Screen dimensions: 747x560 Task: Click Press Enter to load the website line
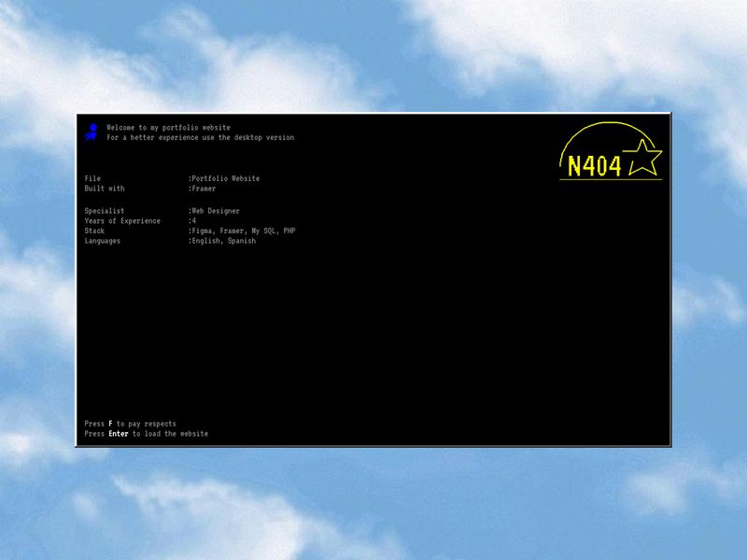point(145,433)
